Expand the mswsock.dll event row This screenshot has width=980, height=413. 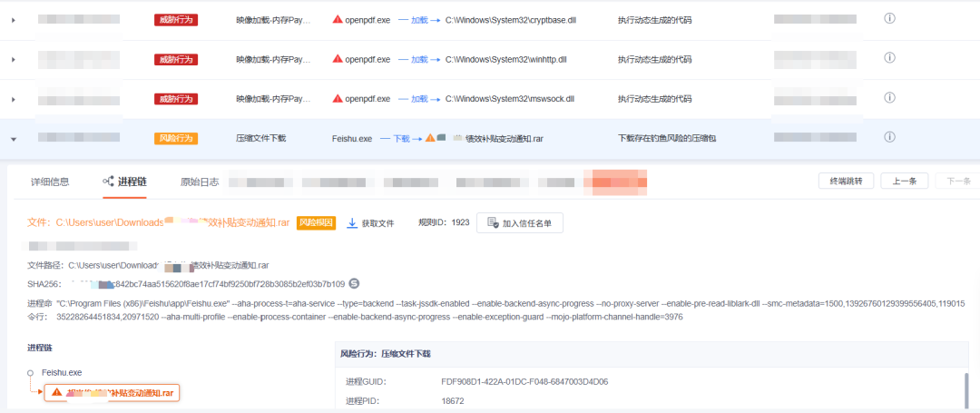tap(13, 99)
